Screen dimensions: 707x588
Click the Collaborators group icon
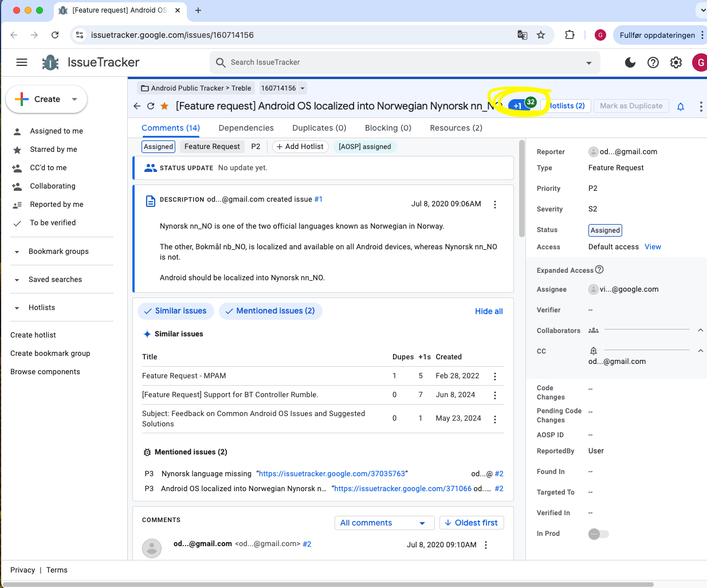[x=594, y=331]
